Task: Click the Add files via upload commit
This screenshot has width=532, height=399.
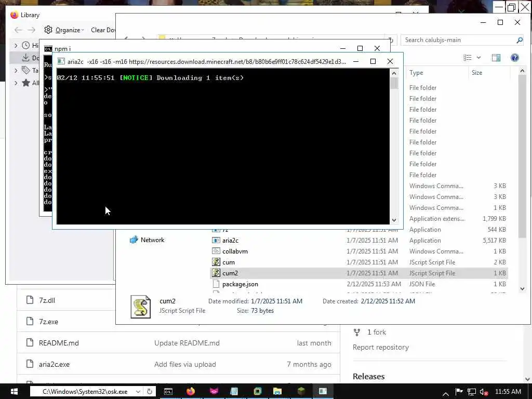Action: [185, 364]
